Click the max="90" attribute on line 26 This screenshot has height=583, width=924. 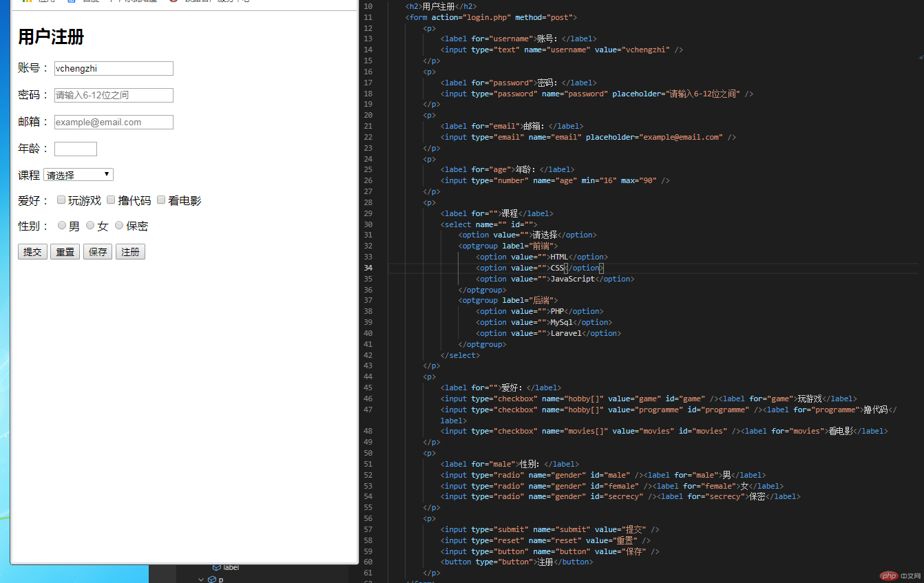638,180
